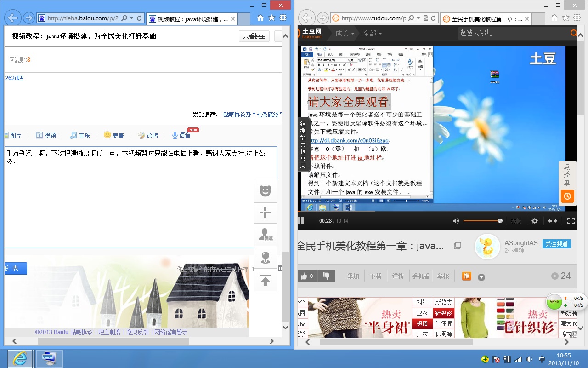Open a new tab in the Tudou window
588x368 pixels.
click(539, 19)
